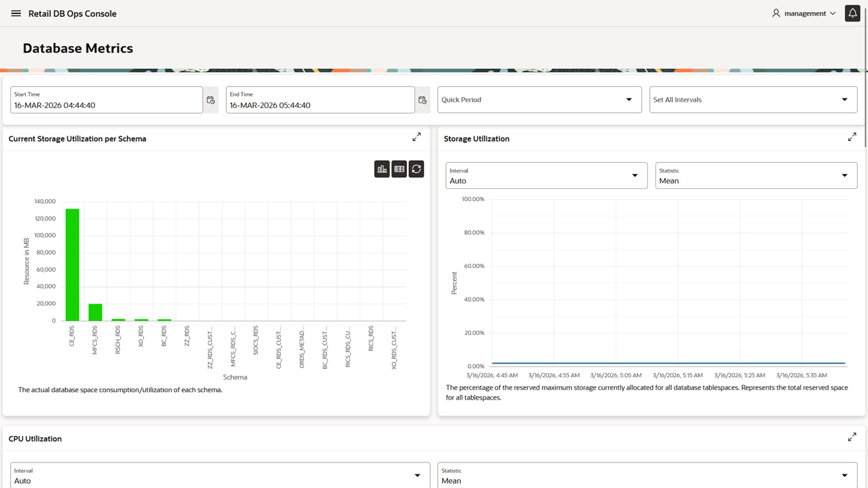Click the BC_RDS schema axis label
868x488 pixels.
pyautogui.click(x=164, y=336)
